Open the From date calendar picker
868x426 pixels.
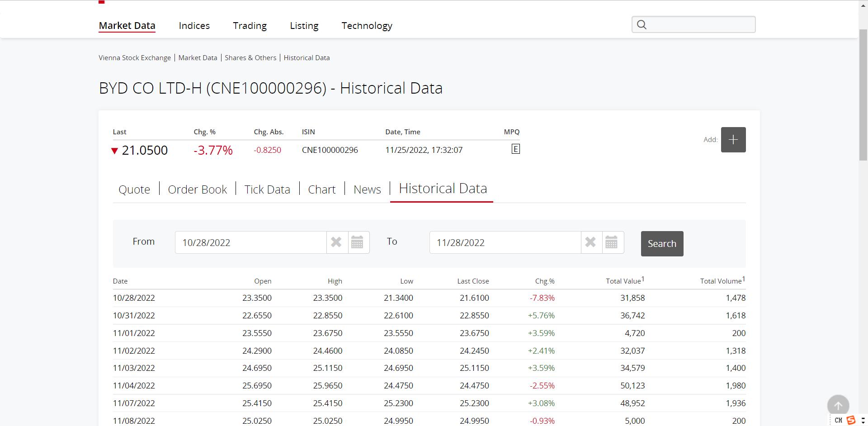point(358,242)
